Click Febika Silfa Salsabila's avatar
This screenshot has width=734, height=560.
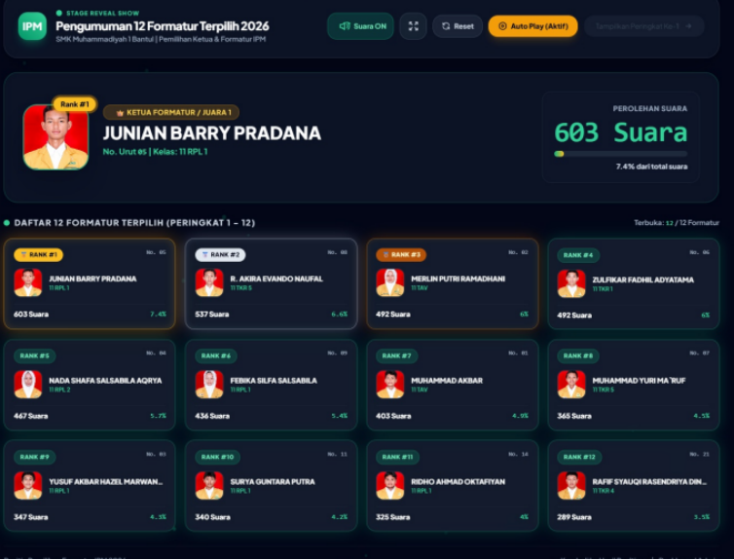pyautogui.click(x=209, y=385)
